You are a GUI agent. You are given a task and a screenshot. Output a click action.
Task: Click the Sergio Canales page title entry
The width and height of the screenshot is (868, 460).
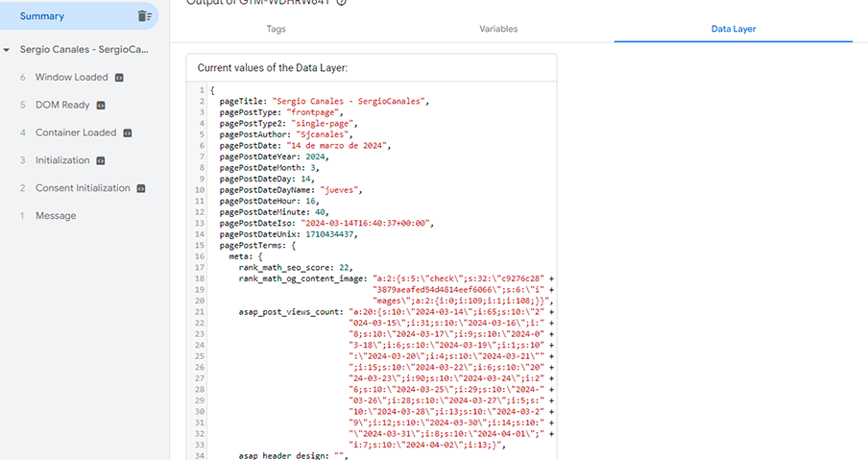click(84, 49)
